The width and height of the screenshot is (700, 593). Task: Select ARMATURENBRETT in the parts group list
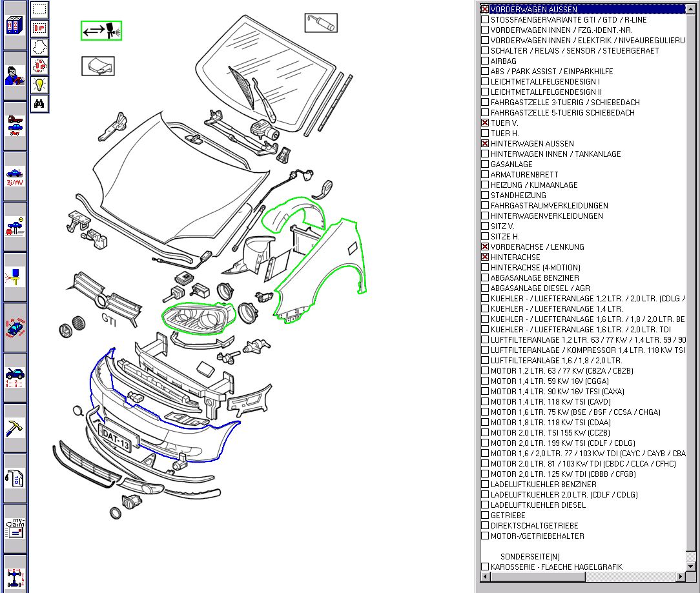point(524,175)
